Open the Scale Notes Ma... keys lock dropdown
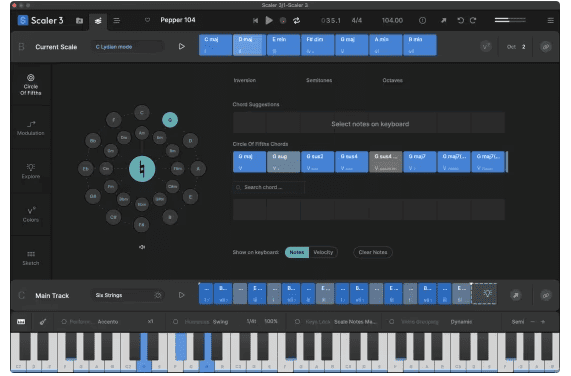This screenshot has width=571, height=376. [355, 321]
